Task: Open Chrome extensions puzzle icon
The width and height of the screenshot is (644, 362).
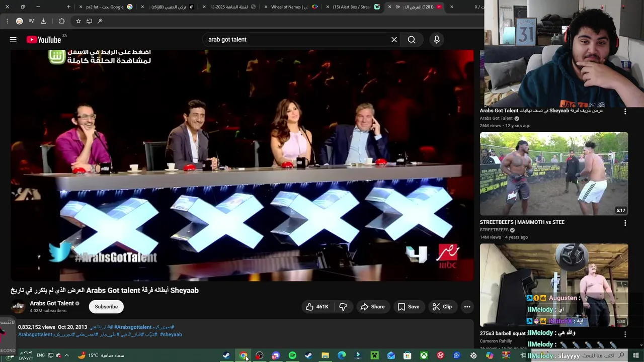Action: click(61, 21)
